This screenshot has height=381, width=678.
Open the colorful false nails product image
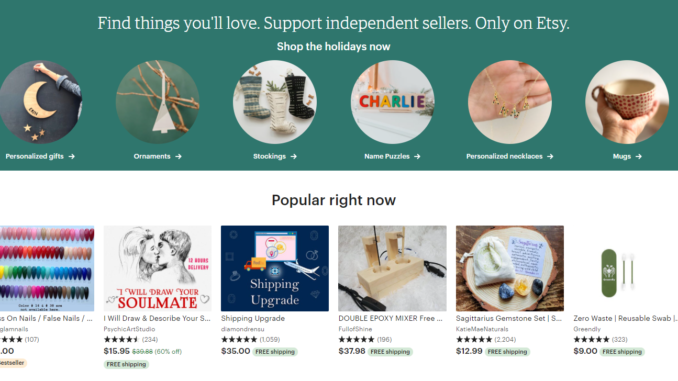47,268
